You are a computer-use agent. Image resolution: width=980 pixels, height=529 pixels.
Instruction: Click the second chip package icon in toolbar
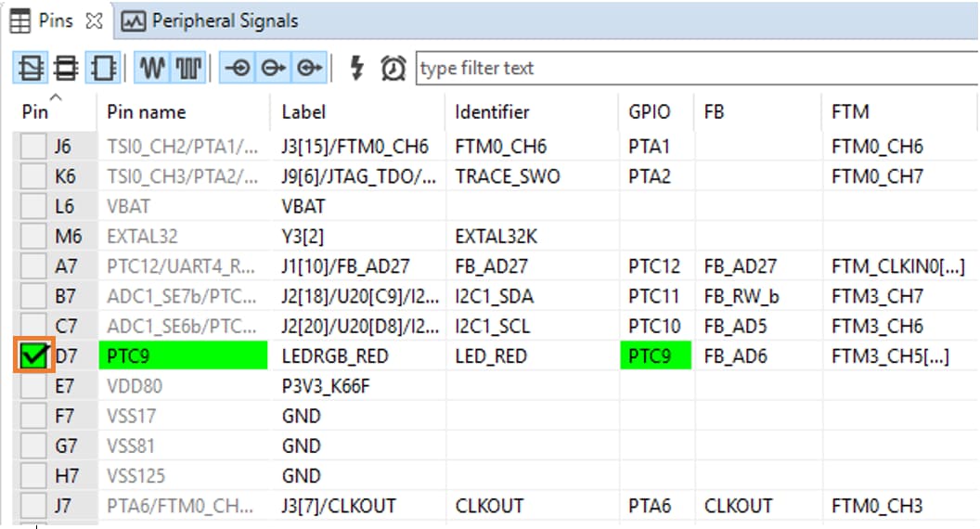point(66,68)
